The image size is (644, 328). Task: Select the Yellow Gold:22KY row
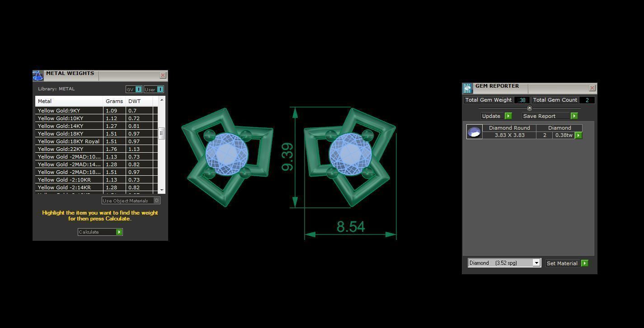[97, 149]
